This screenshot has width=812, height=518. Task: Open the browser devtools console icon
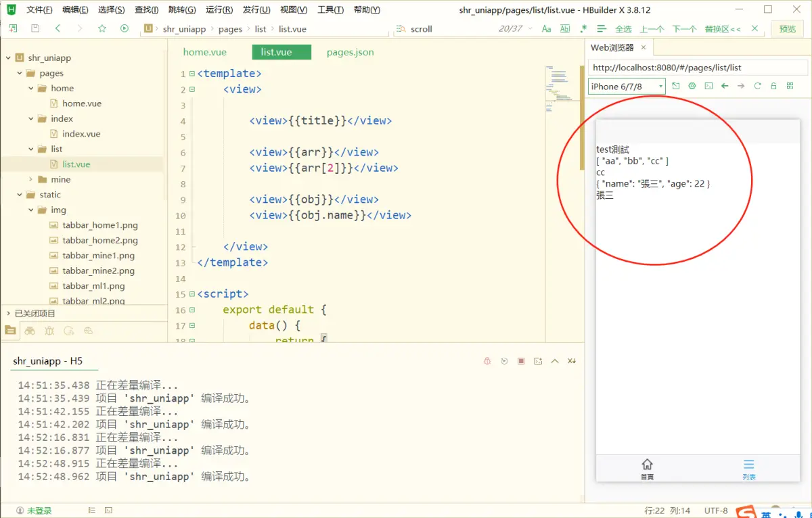[708, 86]
